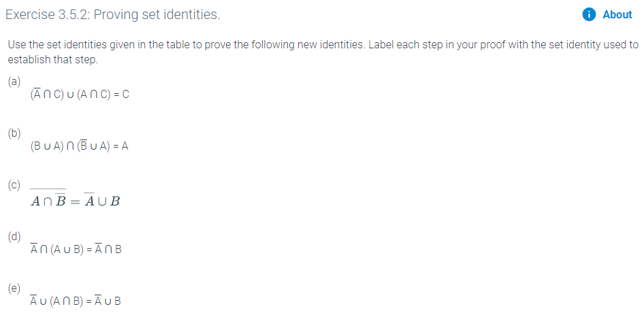The width and height of the screenshot is (644, 330).
Task: Select the part (d) label
Action: (14, 237)
